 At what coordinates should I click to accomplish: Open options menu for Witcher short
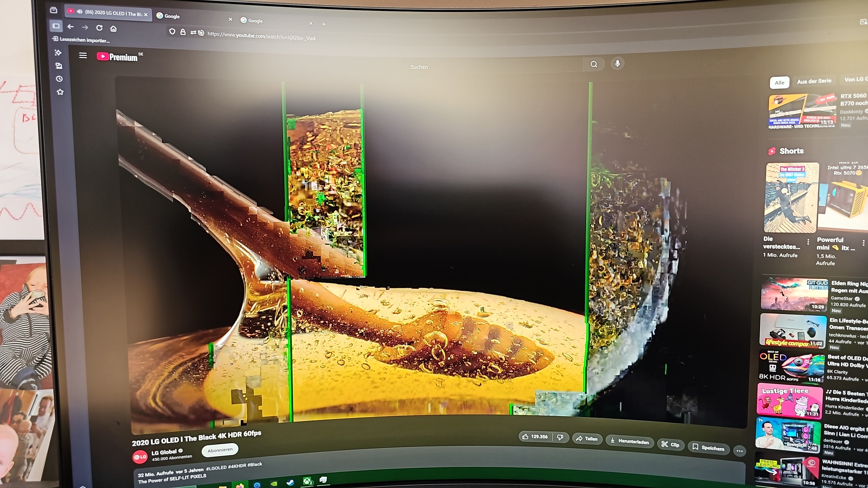pos(808,242)
